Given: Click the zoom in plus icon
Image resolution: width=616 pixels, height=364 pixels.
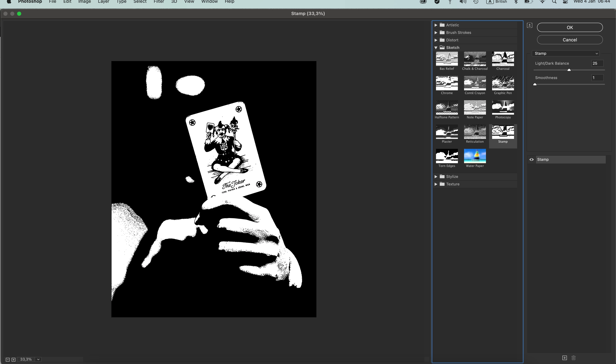Looking at the screenshot, I should pos(14,360).
